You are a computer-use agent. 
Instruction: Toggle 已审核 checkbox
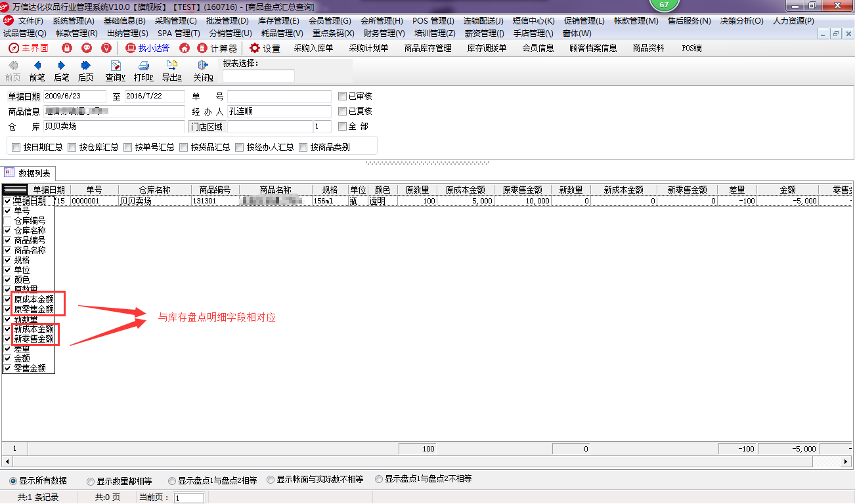pos(342,96)
